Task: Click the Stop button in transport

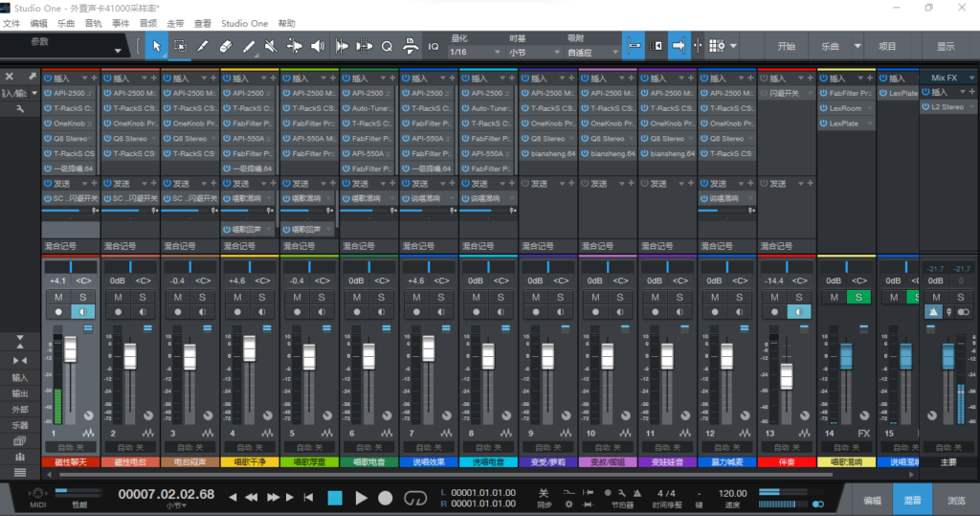Action: (335, 497)
